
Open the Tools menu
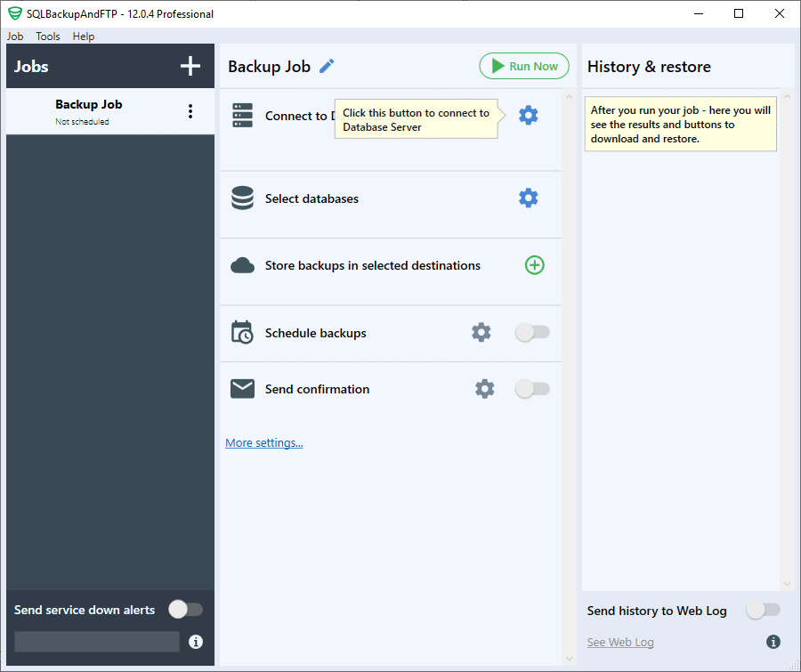[47, 36]
